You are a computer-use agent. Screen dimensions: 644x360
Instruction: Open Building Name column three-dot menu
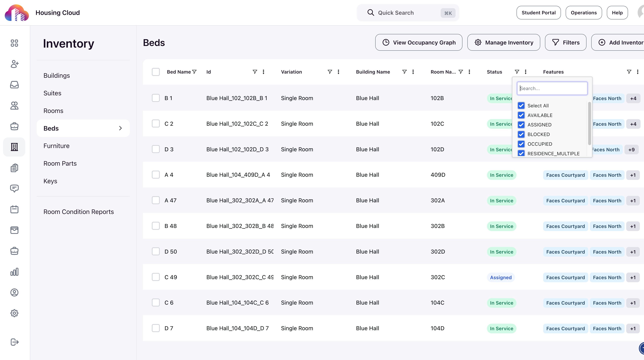(x=413, y=72)
